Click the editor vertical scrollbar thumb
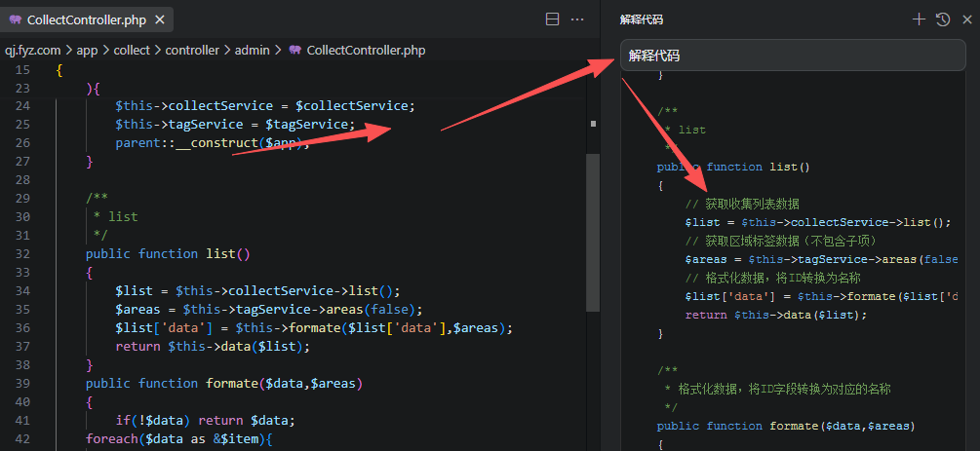980x451 pixels. (593, 233)
